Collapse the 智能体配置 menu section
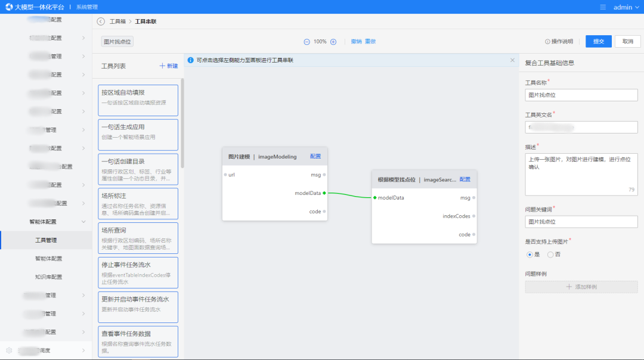 (83, 222)
